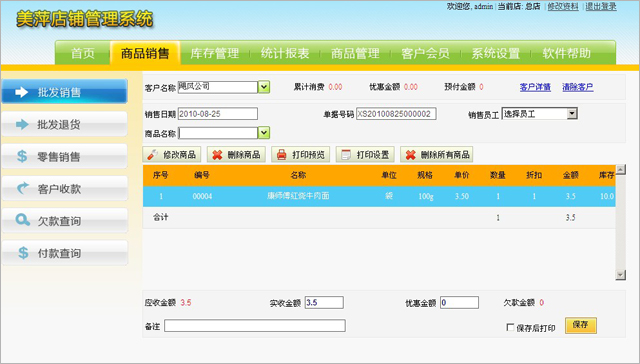Screen dimensions: 640x364
Task: Click the 商品名称 text box
Action: (x=218, y=133)
